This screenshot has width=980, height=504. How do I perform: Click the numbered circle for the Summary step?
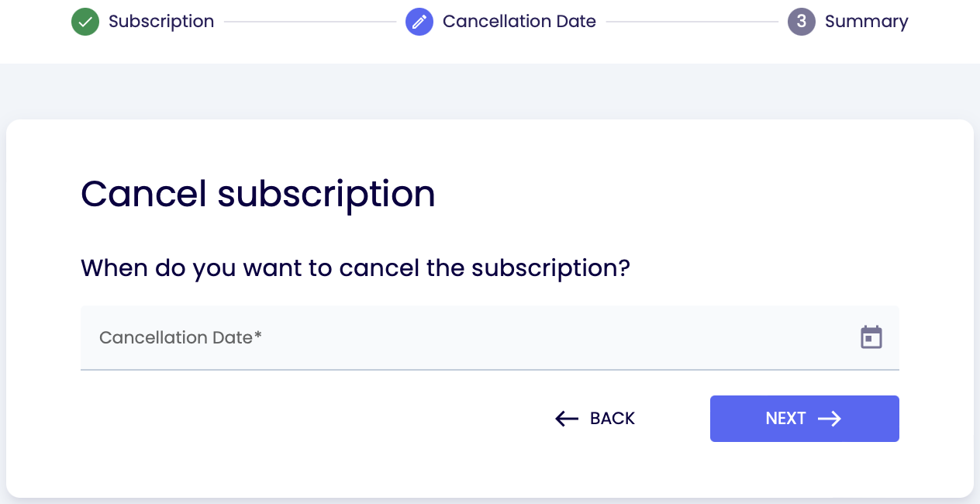801,22
